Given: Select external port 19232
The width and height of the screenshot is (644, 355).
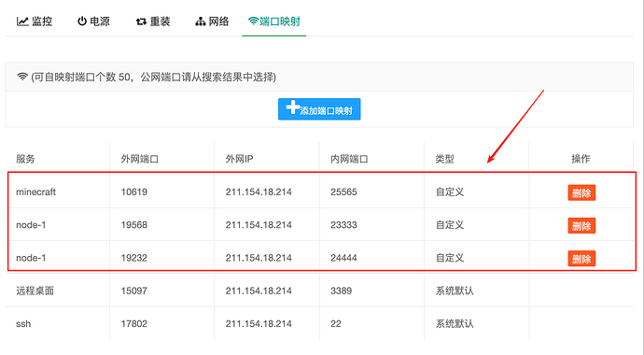Looking at the screenshot, I should coord(133,258).
